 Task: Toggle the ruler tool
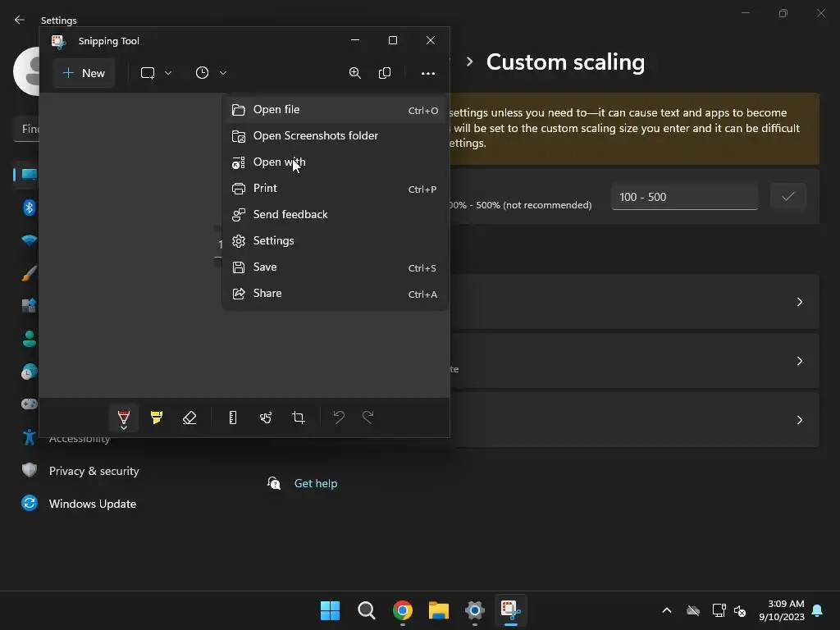(x=233, y=418)
